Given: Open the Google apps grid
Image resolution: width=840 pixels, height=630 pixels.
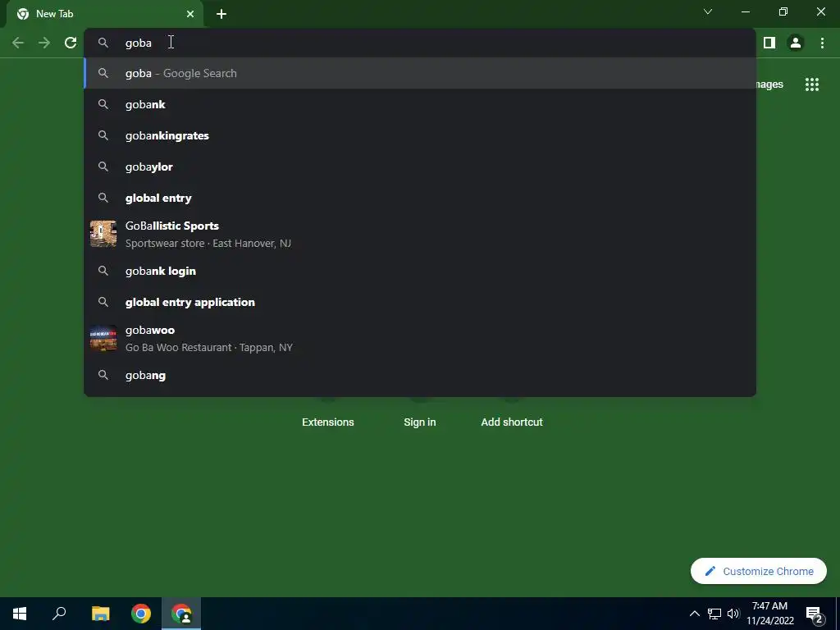Looking at the screenshot, I should [x=812, y=84].
